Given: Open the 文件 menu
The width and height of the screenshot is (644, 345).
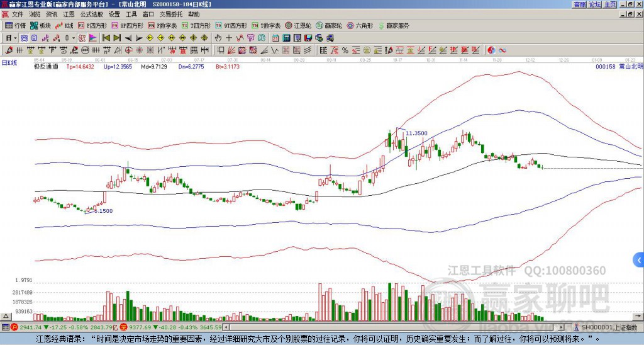Looking at the screenshot, I should point(18,14).
